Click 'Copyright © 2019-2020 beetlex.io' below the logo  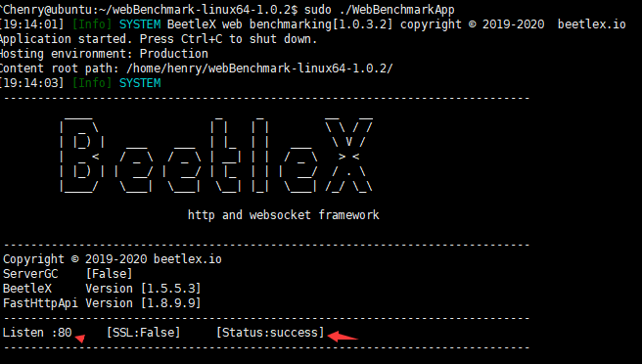(113, 259)
